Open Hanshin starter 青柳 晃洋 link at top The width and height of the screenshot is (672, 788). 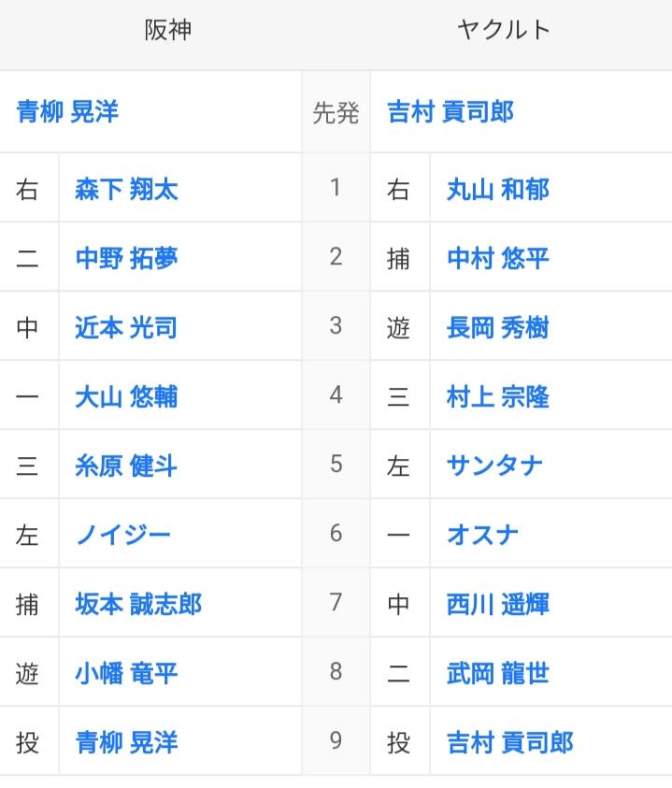[x=67, y=111]
